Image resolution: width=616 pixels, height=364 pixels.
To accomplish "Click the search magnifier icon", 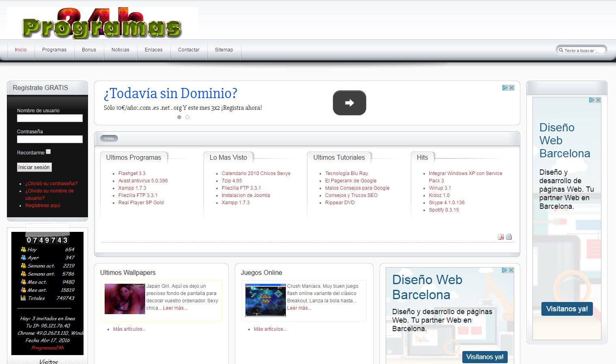I will 561,50.
